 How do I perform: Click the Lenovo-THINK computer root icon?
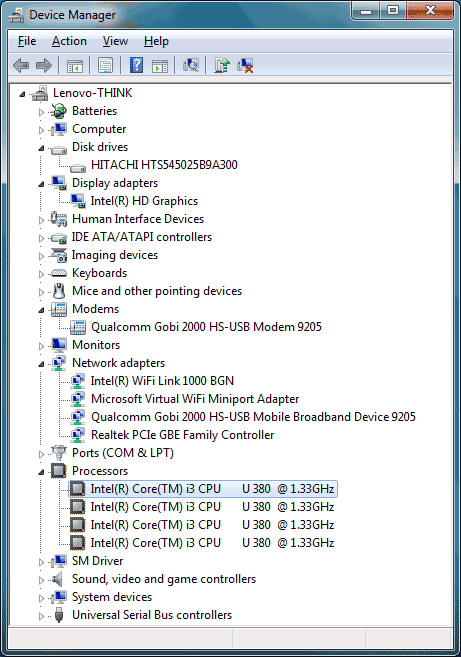click(x=40, y=93)
